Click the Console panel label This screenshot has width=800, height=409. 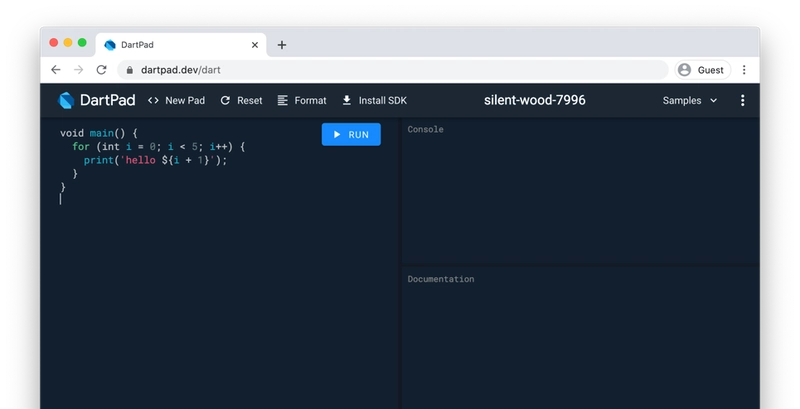click(x=426, y=130)
